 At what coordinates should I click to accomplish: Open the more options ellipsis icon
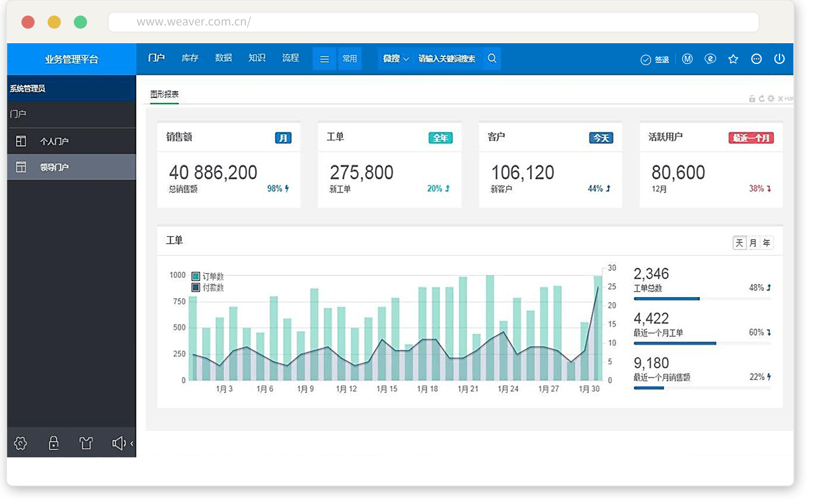[x=756, y=59]
